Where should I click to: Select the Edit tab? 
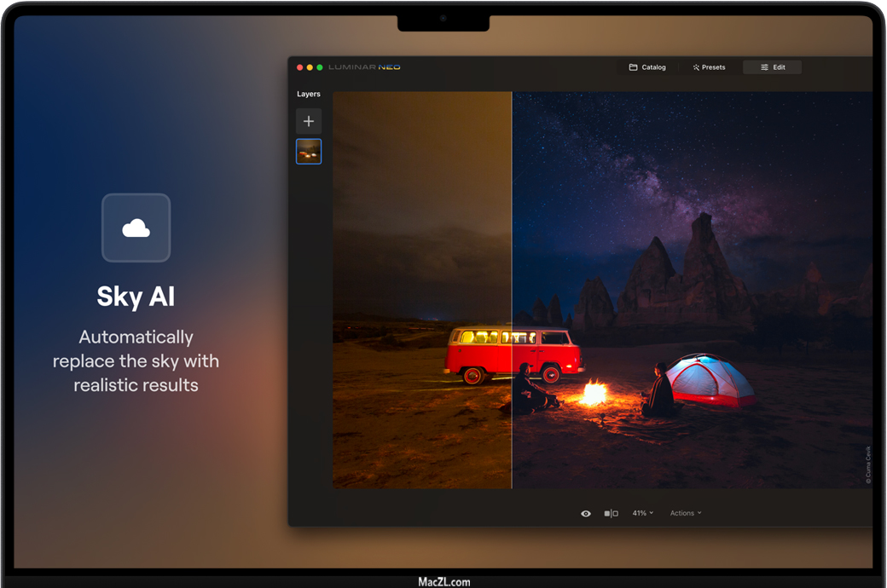tap(773, 67)
